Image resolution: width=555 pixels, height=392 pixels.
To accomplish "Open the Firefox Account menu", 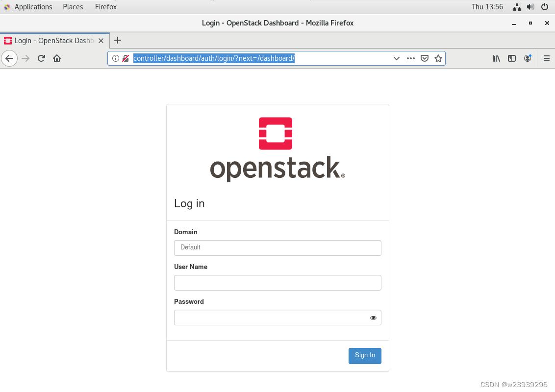I will tap(528, 58).
